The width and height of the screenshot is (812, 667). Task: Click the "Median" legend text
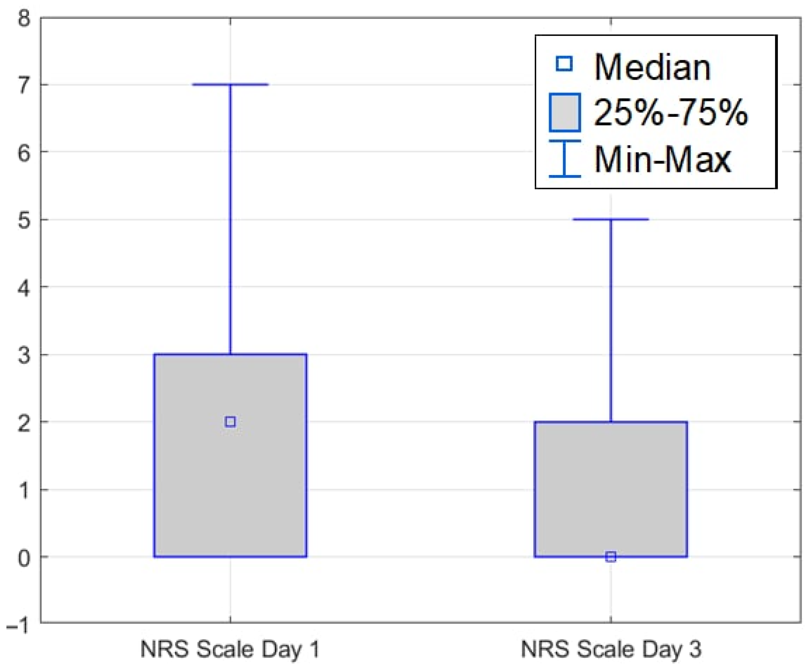coord(652,68)
